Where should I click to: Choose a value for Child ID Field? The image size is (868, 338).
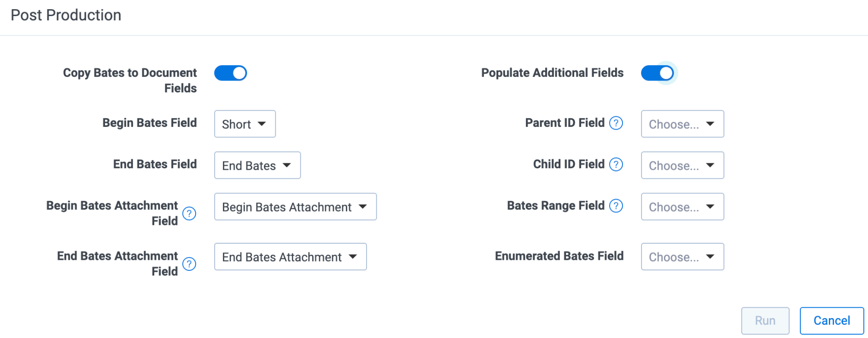pyautogui.click(x=682, y=165)
